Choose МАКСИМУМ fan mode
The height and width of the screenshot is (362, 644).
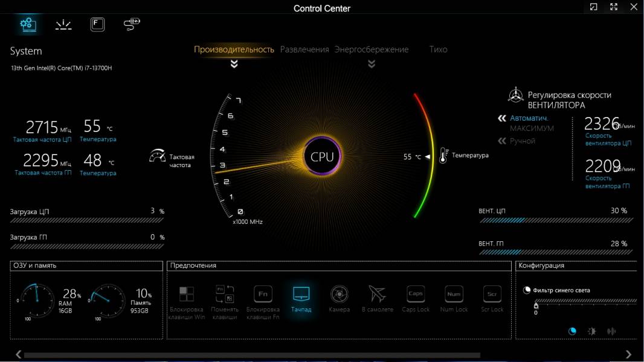(x=532, y=129)
